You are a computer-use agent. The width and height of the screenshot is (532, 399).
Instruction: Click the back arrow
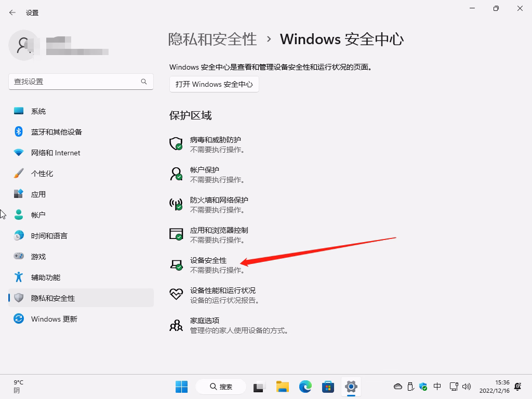point(12,12)
